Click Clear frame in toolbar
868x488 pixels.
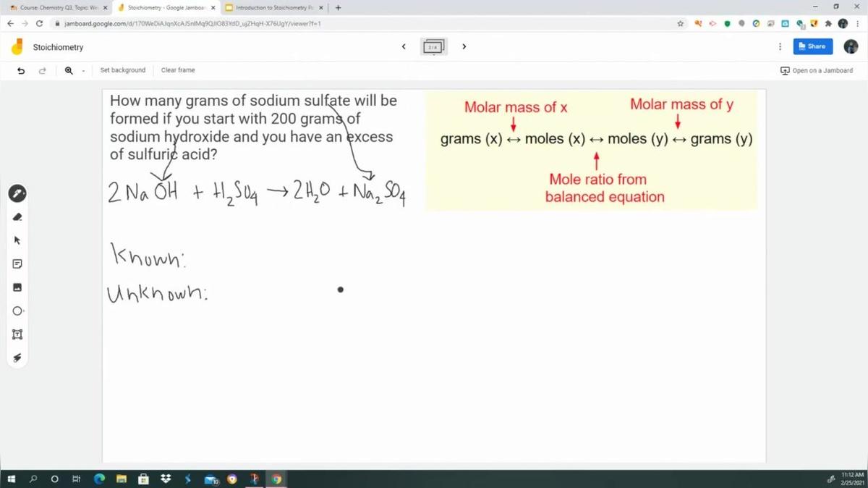[178, 70]
